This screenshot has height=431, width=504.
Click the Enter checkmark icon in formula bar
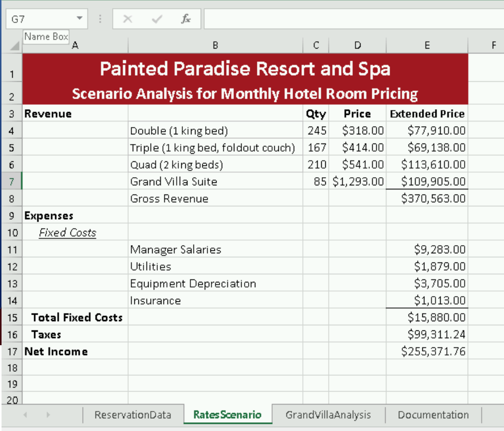point(157,19)
